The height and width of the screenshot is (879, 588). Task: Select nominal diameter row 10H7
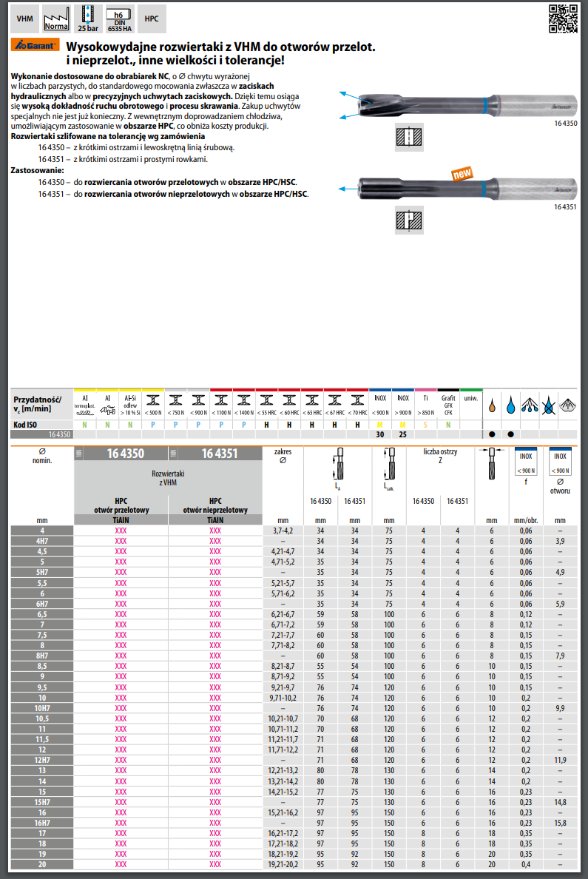pyautogui.click(x=42, y=708)
